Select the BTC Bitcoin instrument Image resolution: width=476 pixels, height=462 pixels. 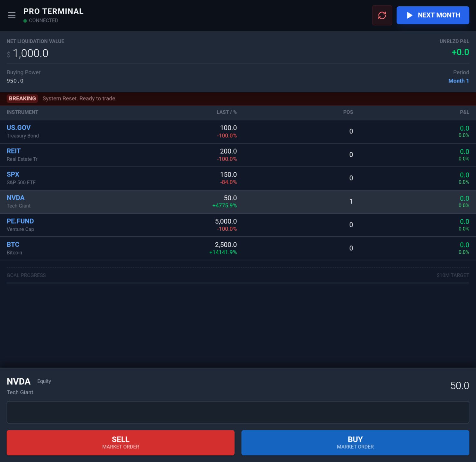[238, 248]
